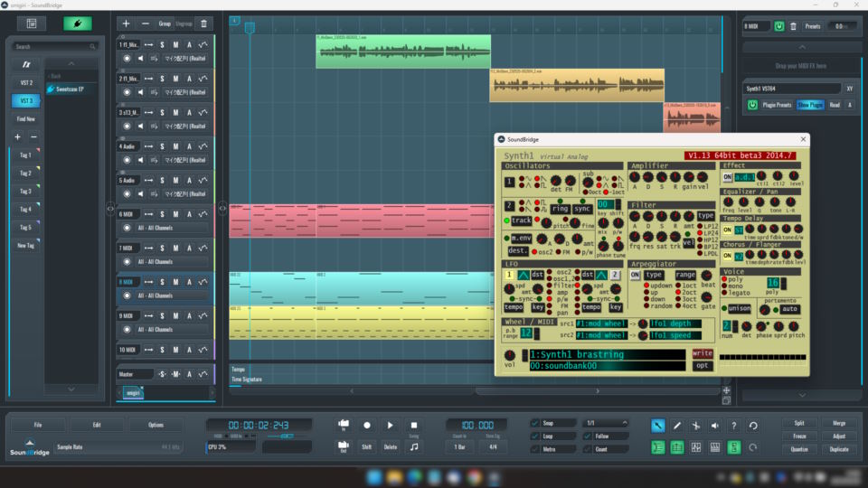The height and width of the screenshot is (488, 868).
Task: Click the redo arrow icon
Action: tap(753, 447)
